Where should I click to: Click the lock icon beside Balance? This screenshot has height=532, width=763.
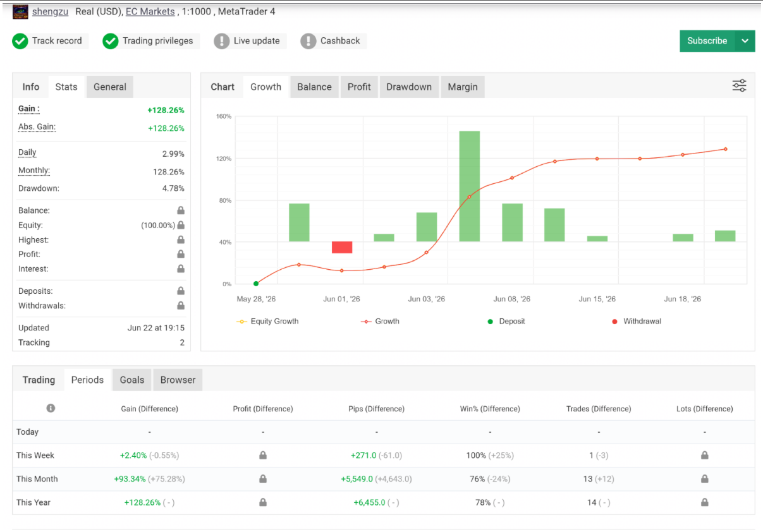[181, 210]
